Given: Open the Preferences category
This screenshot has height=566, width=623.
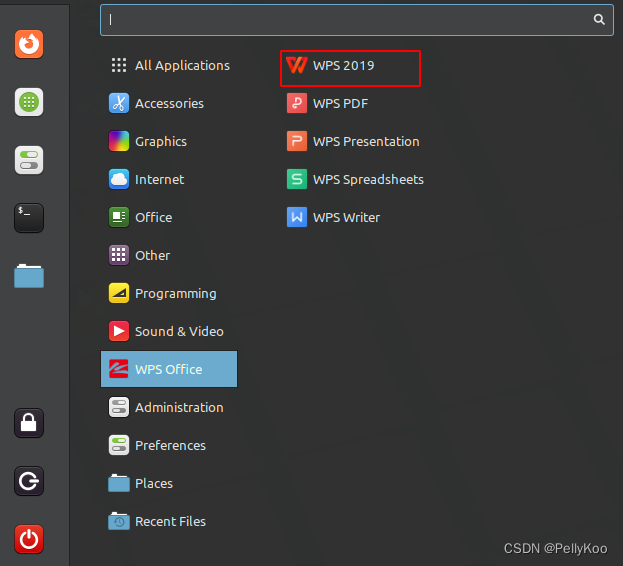Looking at the screenshot, I should tap(170, 446).
